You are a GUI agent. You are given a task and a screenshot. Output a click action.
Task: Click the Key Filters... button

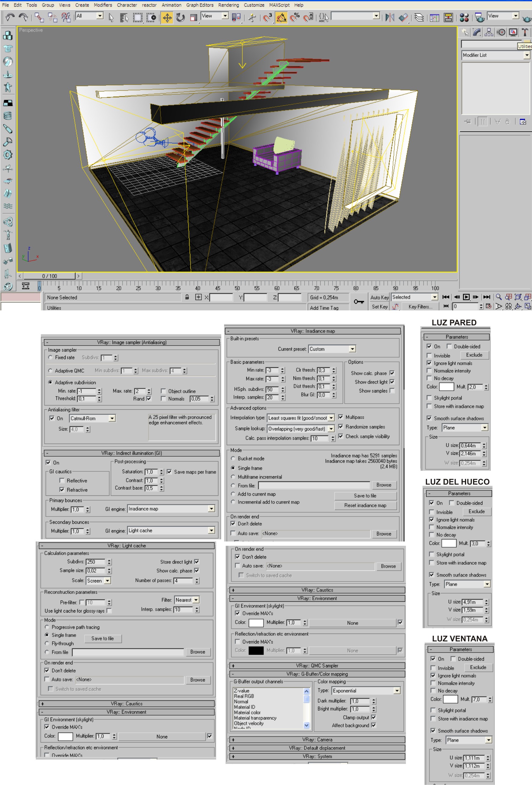click(x=420, y=307)
